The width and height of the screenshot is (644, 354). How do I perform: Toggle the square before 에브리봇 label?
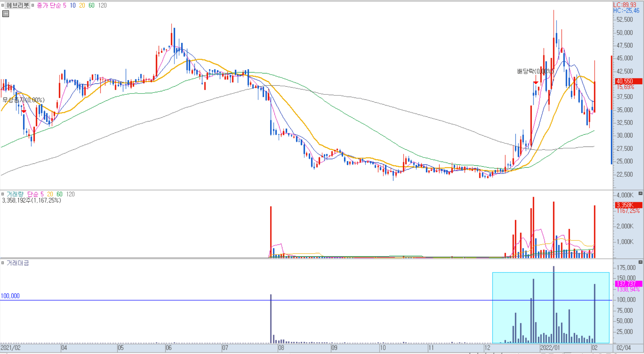[x=3, y=5]
